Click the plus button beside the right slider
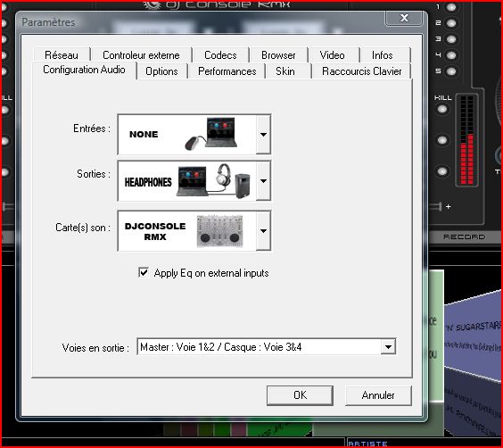This screenshot has width=503, height=448. (448, 207)
